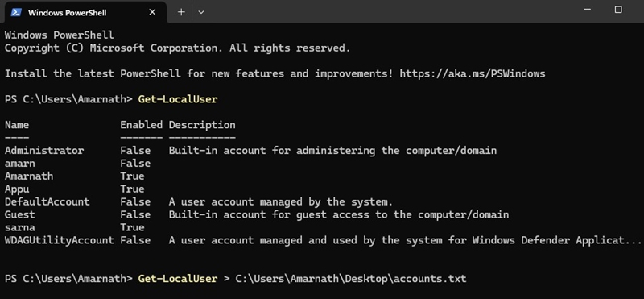The image size is (644, 299).
Task: Click the False value in Administrator row
Action: [135, 151]
